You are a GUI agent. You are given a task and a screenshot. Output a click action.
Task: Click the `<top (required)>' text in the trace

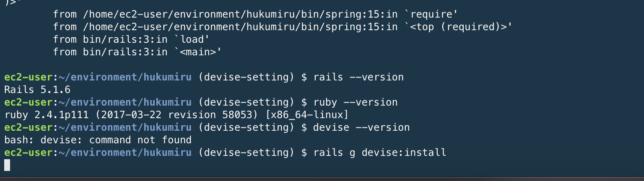pos(458,27)
